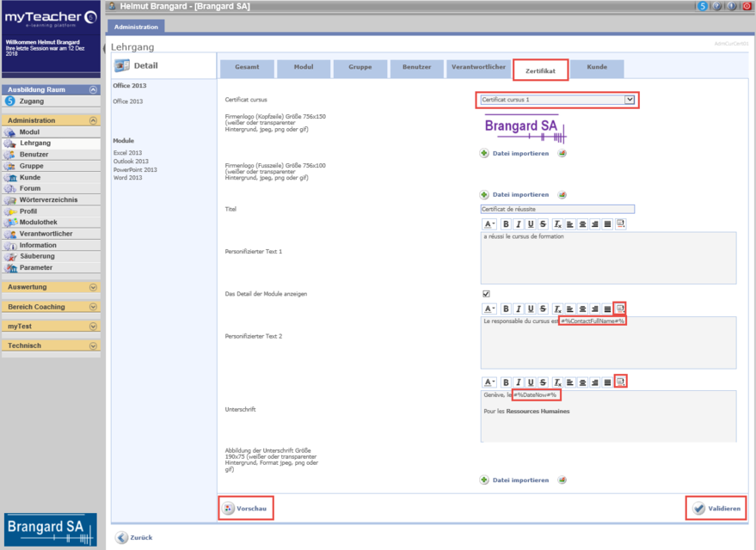Switch to the Verantwortlicher tab
756x550 pixels.
coord(478,67)
